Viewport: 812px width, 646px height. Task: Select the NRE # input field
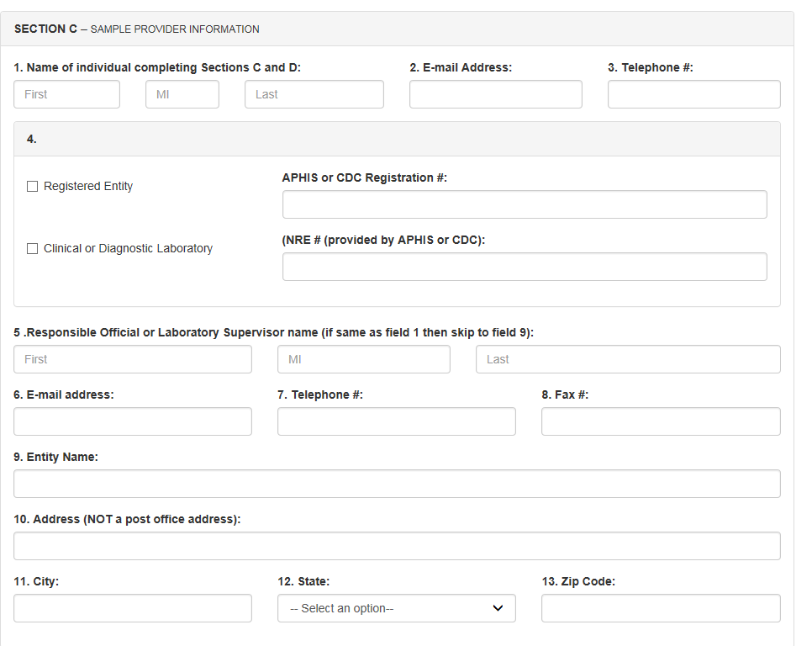coord(525,267)
